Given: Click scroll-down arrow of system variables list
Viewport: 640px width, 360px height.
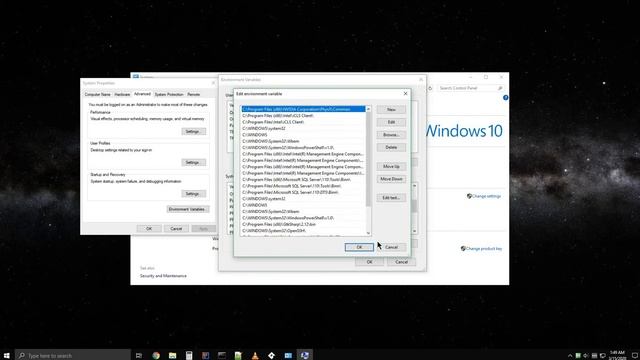Looking at the screenshot, I should (415, 231).
